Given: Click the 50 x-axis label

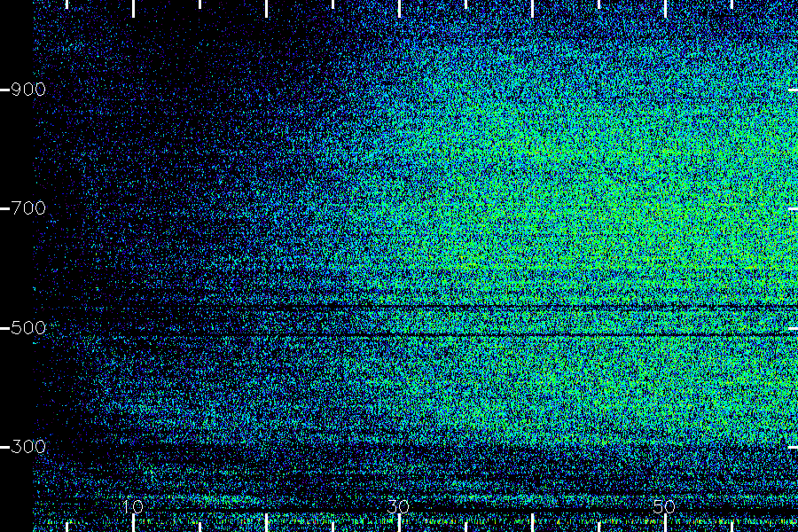Looking at the screenshot, I should pyautogui.click(x=664, y=506).
